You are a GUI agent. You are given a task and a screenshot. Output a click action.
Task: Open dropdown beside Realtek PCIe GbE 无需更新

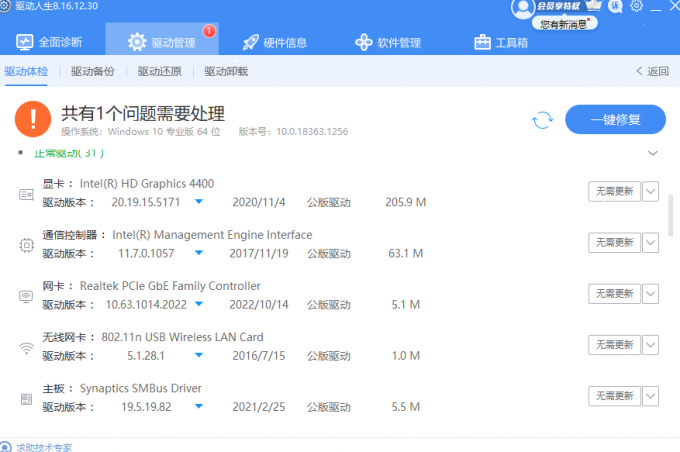tap(650, 294)
